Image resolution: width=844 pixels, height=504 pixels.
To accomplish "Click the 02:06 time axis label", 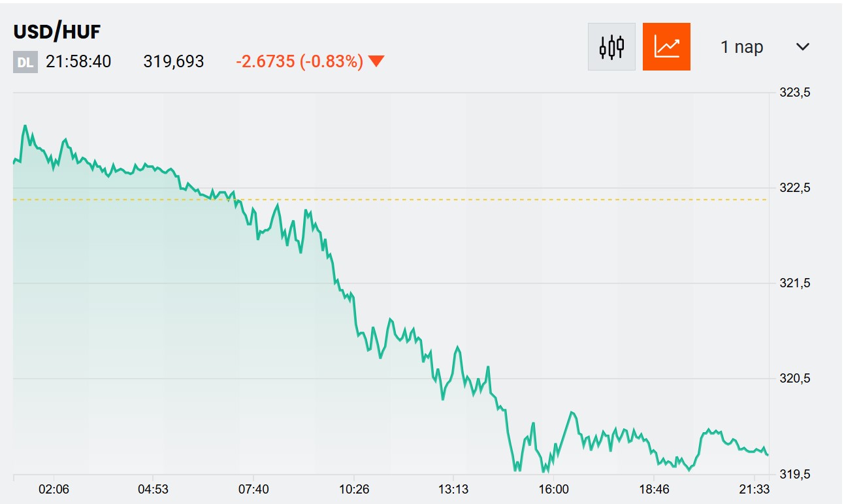I will coord(53,490).
